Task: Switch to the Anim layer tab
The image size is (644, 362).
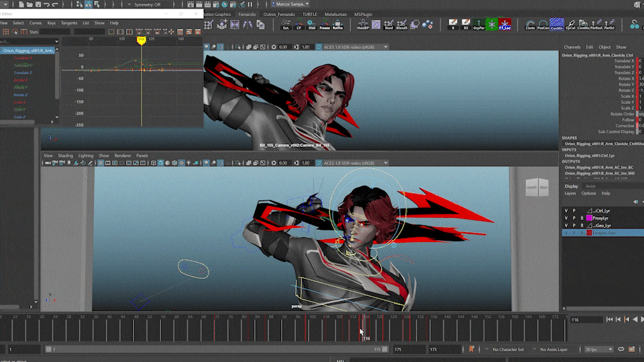Action: click(590, 186)
